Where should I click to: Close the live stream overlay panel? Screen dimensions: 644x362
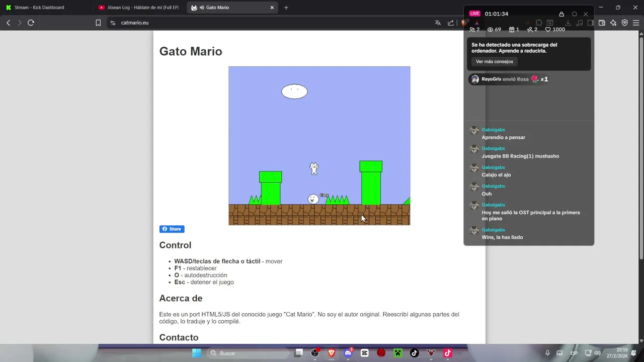pyautogui.click(x=586, y=14)
